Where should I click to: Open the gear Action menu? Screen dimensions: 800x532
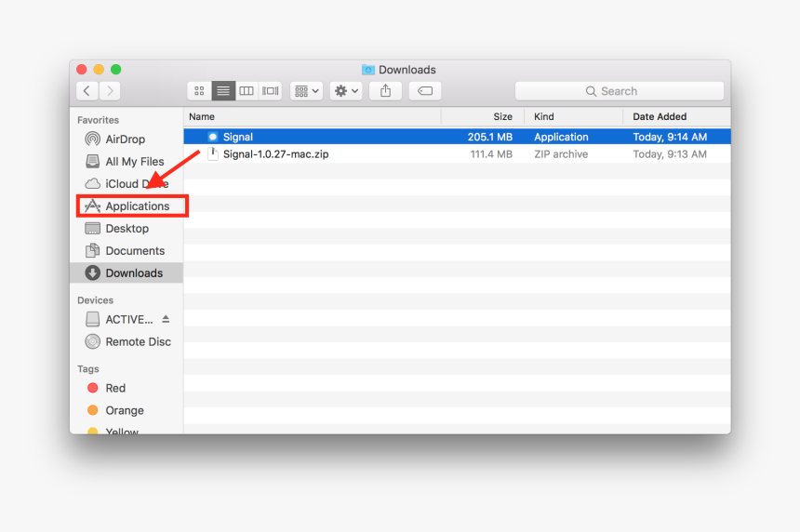pos(346,91)
